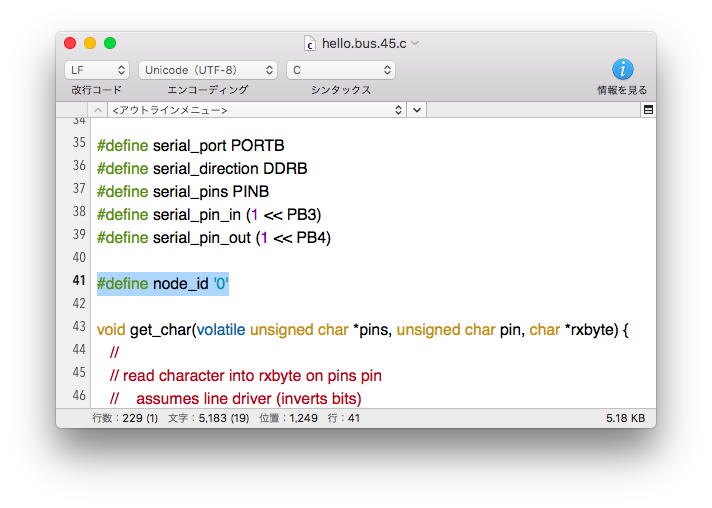Screen dimensions: 712x508
Task: Open the outline menu dropdown
Action: (x=257, y=110)
